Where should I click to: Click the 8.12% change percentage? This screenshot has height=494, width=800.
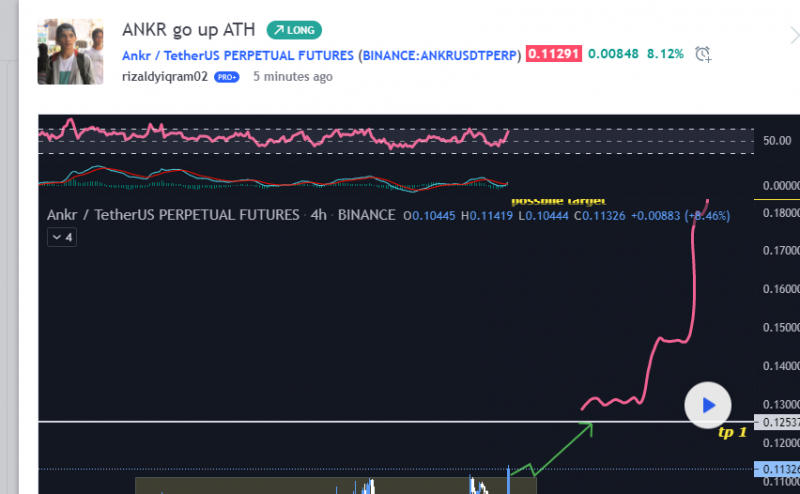pos(665,55)
